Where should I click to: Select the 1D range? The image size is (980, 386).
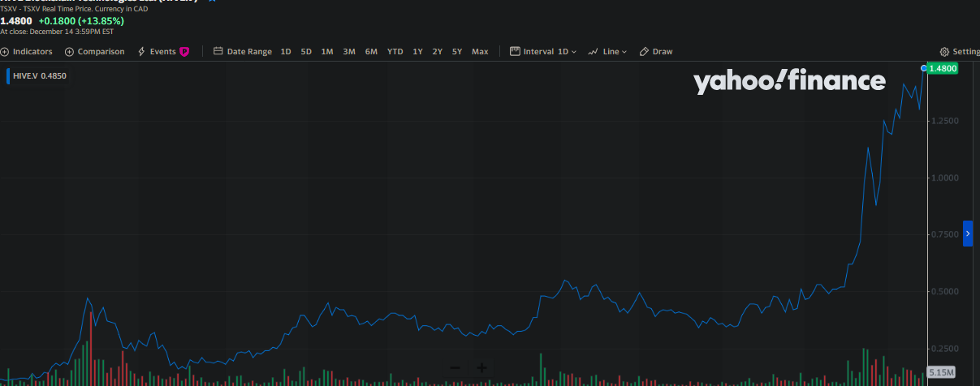(286, 51)
